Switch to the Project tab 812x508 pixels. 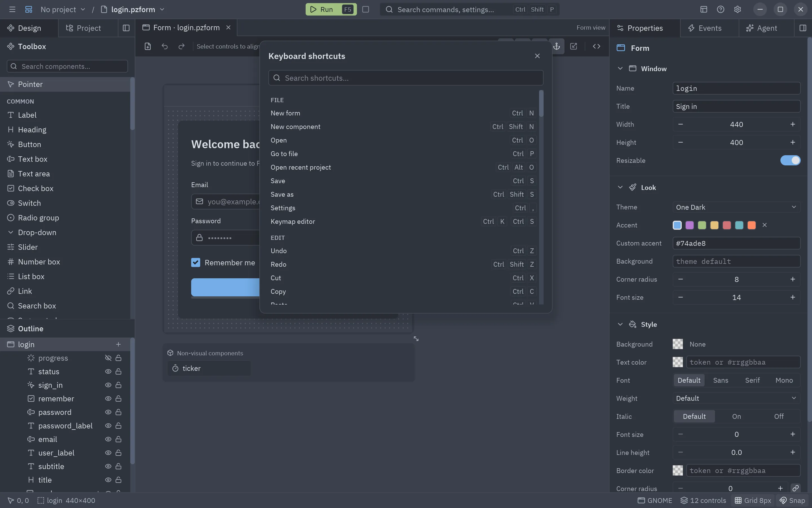[x=88, y=28]
